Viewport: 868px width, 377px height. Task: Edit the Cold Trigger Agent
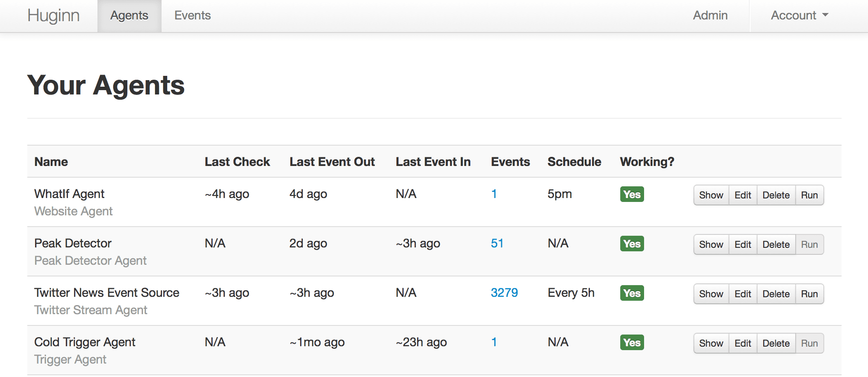point(743,343)
